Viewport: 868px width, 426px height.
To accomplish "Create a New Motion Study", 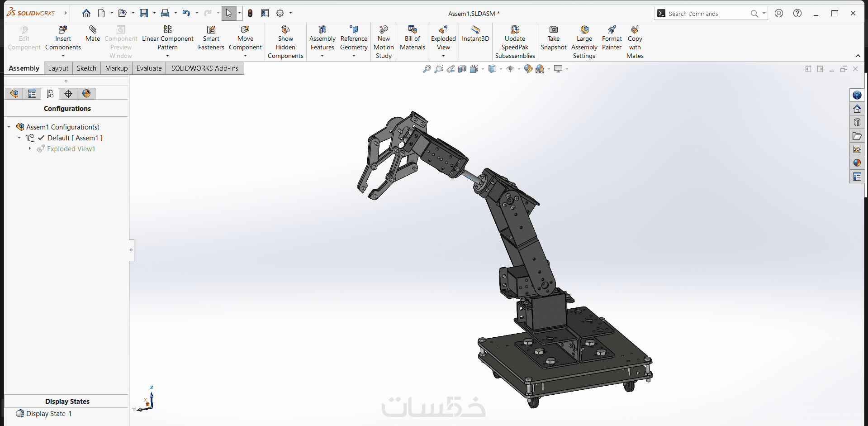I will point(384,42).
